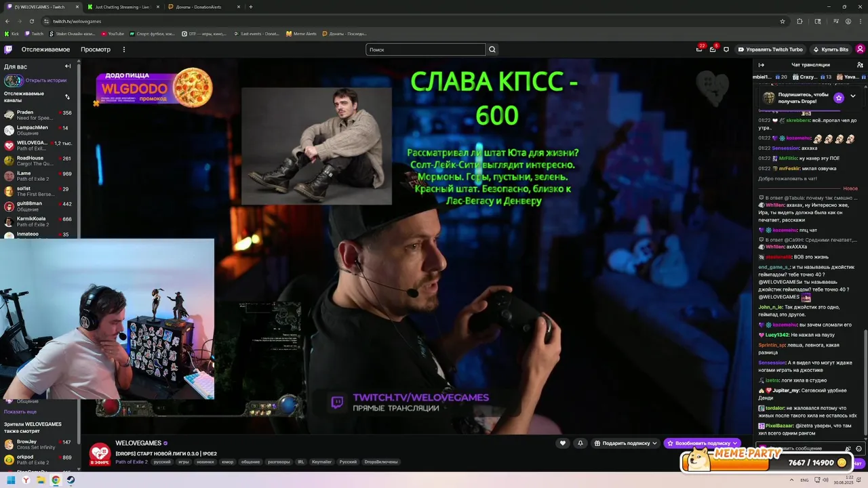868x488 pixels.
Task: Expand the Drops subscribe banner chevron
Action: point(853,97)
